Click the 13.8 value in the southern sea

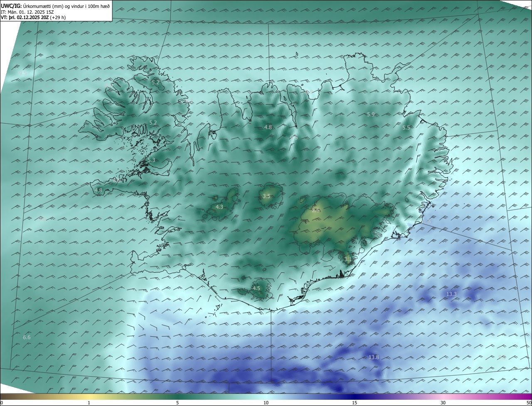coord(374,357)
